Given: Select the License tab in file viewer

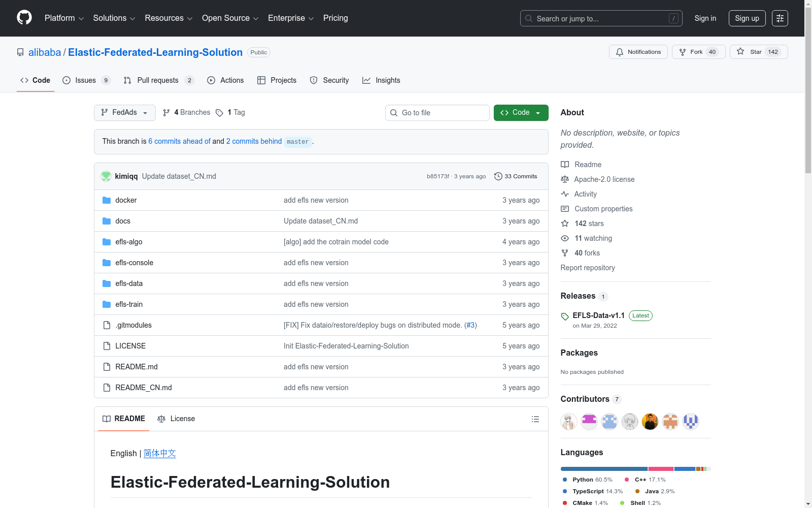Looking at the screenshot, I should pos(176,419).
